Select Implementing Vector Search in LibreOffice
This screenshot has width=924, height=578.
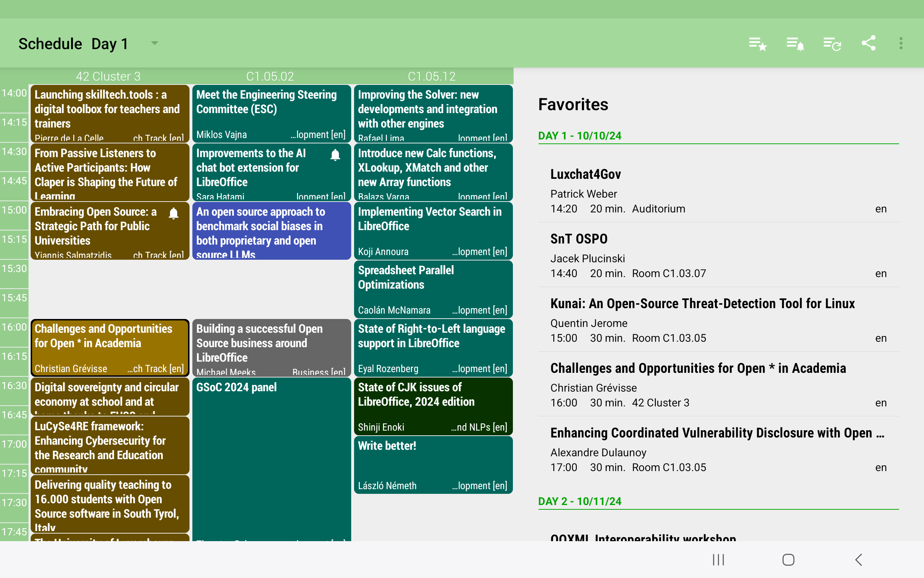[x=433, y=230]
